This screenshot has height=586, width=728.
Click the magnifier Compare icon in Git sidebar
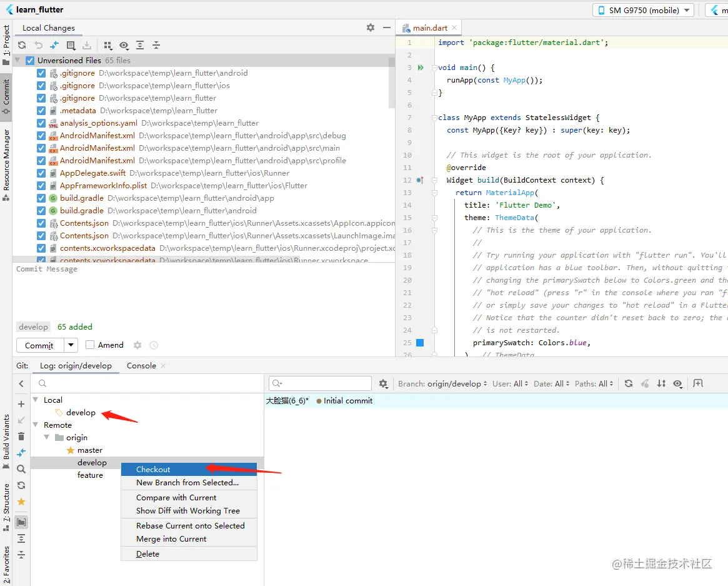click(x=21, y=469)
